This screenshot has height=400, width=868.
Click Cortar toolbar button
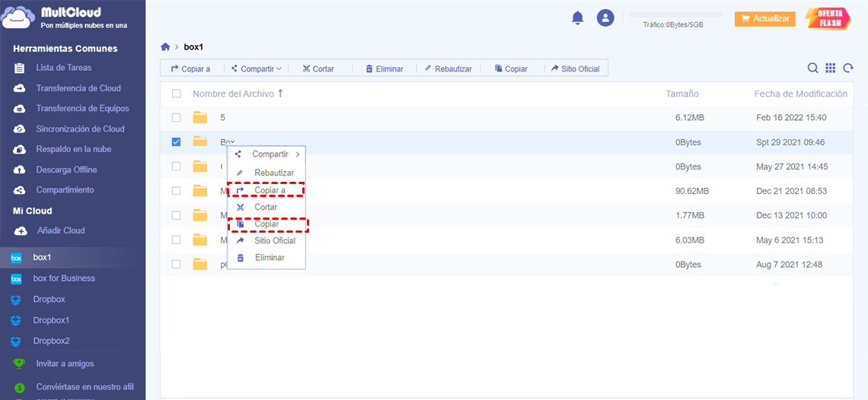318,68
